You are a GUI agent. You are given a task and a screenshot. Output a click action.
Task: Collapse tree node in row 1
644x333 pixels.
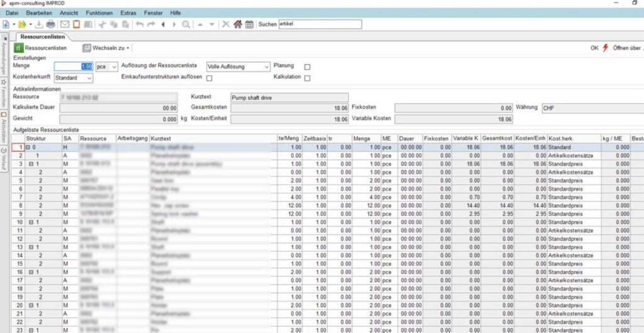point(28,147)
